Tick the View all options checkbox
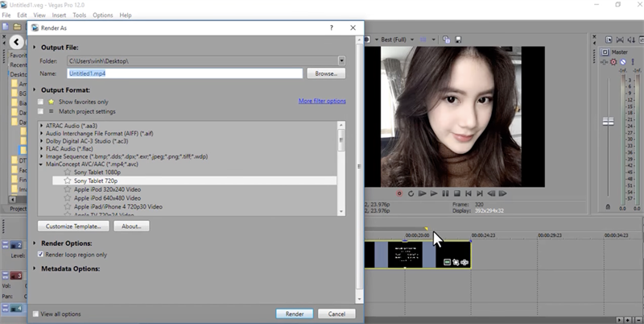The width and height of the screenshot is (644, 324). pos(36,314)
